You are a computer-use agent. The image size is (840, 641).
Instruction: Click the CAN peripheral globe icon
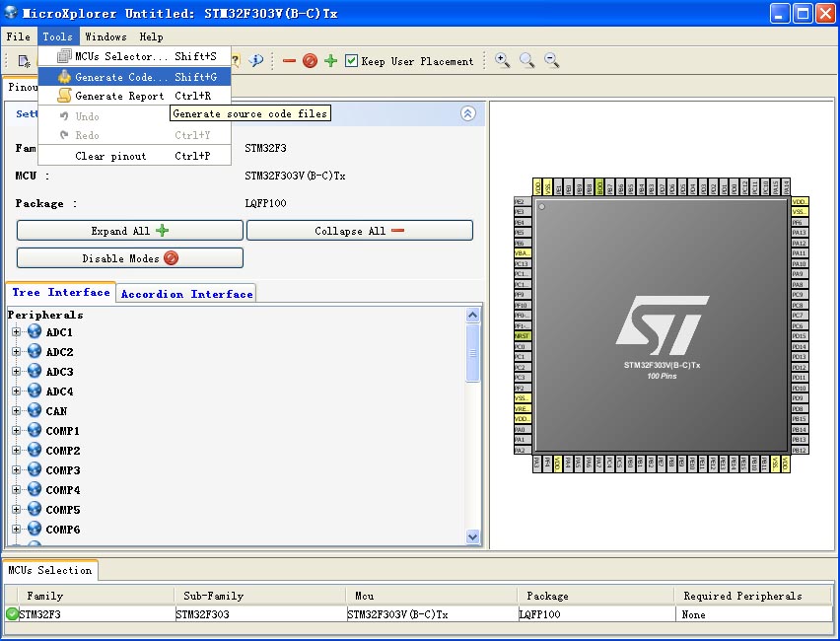[35, 410]
